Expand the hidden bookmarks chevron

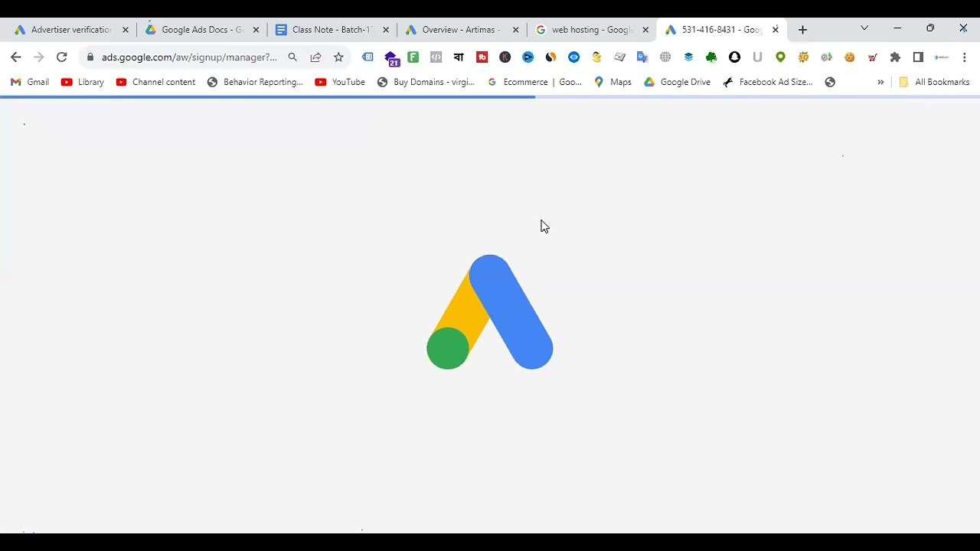[x=880, y=82]
